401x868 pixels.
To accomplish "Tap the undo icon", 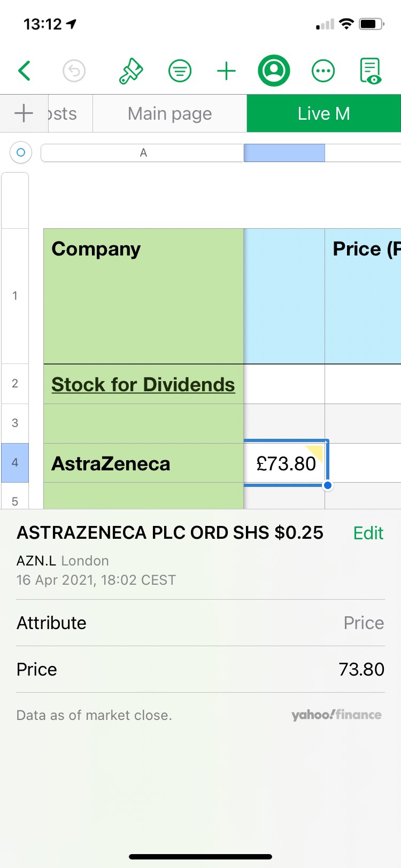I will pyautogui.click(x=74, y=71).
